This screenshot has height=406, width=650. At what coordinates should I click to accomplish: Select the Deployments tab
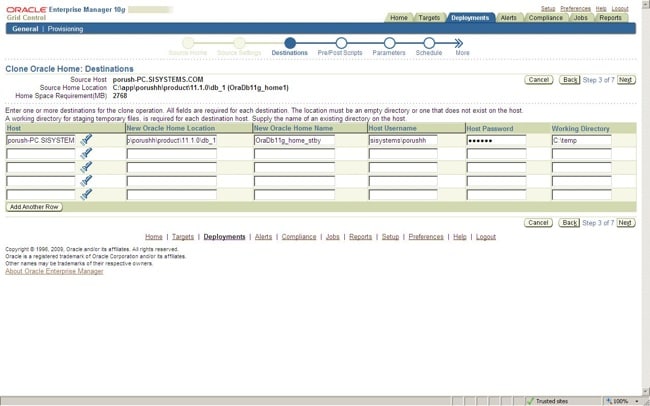click(470, 18)
